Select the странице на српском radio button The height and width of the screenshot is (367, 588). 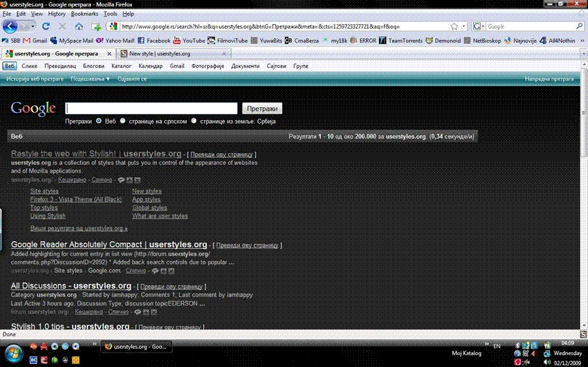click(123, 121)
